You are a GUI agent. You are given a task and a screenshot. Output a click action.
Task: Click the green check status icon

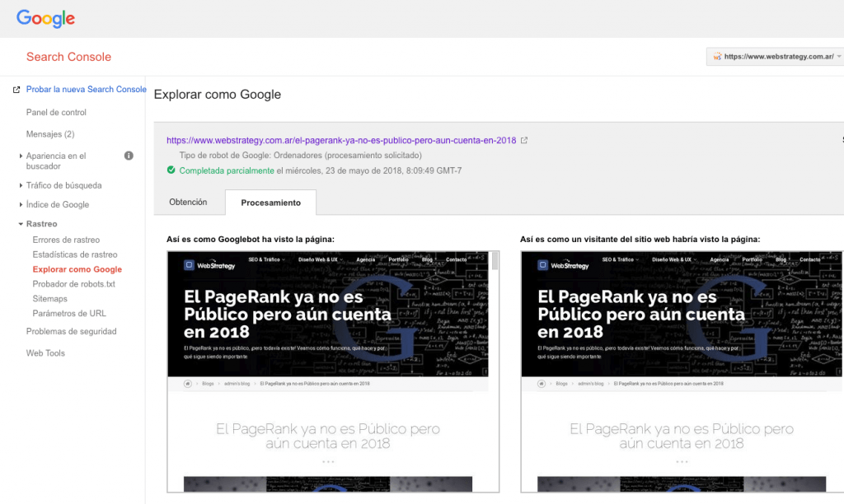(x=171, y=170)
